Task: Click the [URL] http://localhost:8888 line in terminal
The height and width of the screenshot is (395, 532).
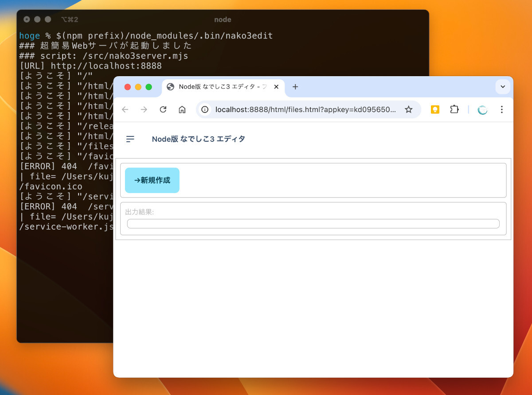Action: [90, 66]
